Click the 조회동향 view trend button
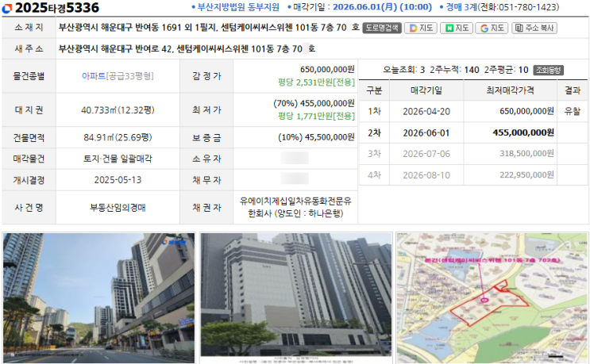 [x=547, y=70]
